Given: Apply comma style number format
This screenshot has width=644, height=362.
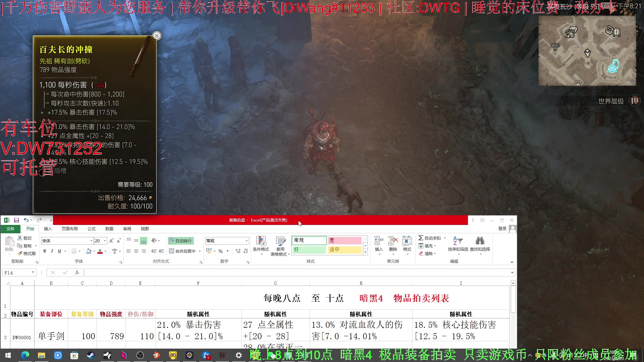Looking at the screenshot, I should 228,251.
